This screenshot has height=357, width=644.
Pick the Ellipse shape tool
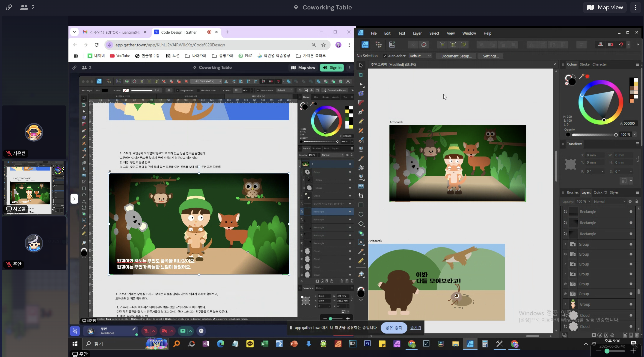click(361, 214)
